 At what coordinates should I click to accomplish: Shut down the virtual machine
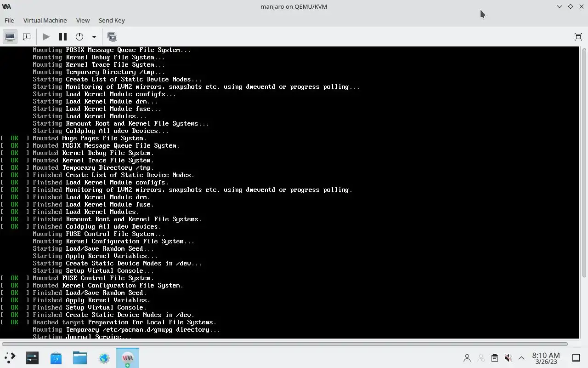(x=79, y=37)
